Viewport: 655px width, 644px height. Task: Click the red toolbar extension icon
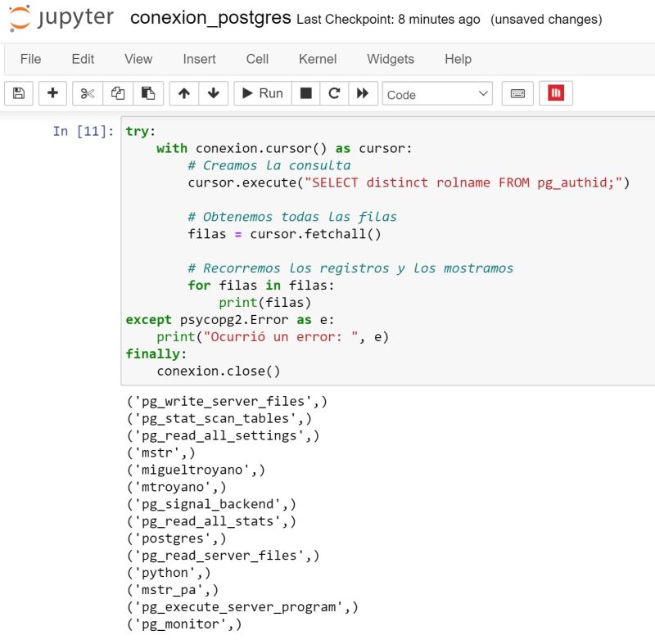click(556, 92)
